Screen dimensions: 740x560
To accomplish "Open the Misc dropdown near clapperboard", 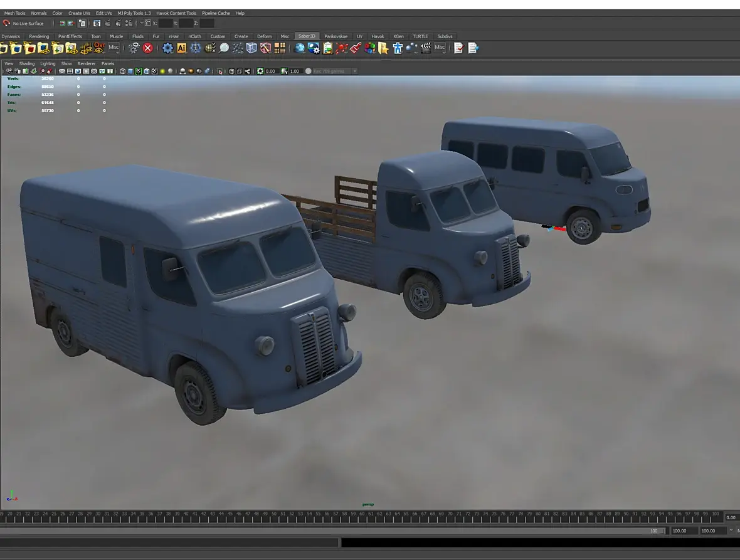I will click(440, 48).
